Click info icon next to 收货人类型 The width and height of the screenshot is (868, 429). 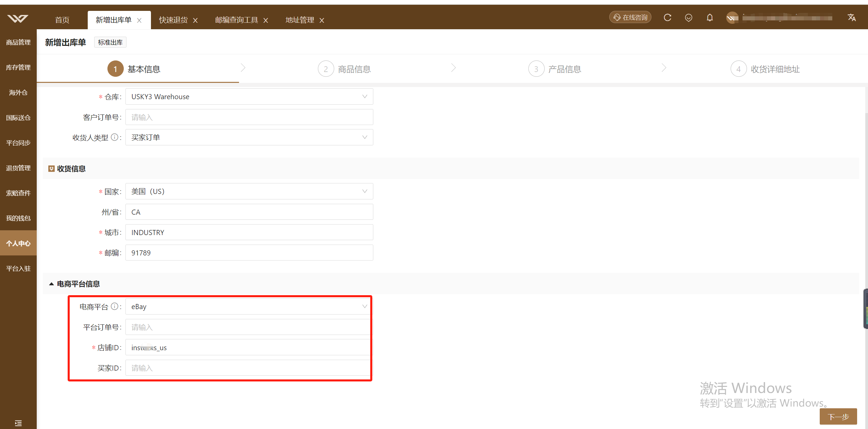click(x=115, y=137)
